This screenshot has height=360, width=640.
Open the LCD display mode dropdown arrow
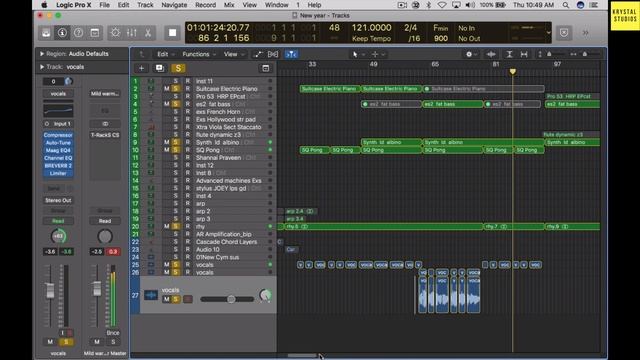(549, 33)
